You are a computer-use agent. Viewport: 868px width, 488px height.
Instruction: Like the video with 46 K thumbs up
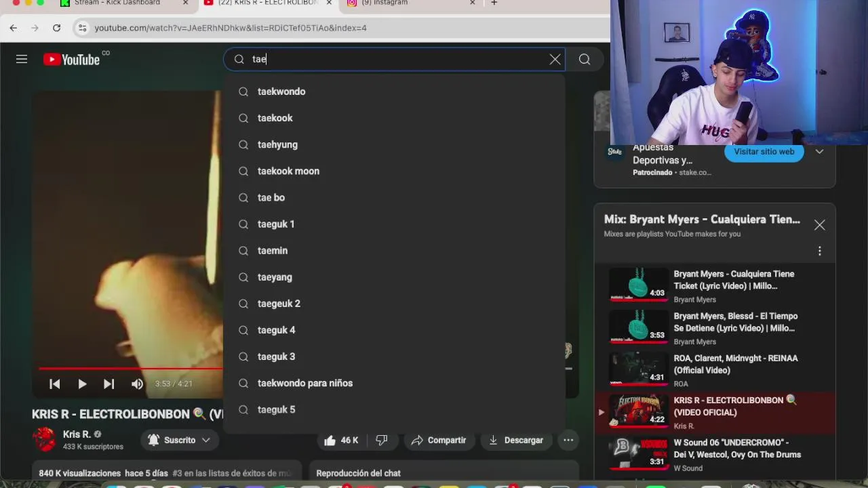point(340,440)
